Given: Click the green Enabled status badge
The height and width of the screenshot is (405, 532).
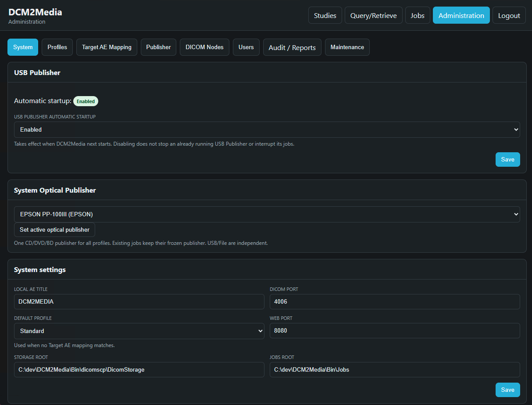Looking at the screenshot, I should pyautogui.click(x=86, y=101).
